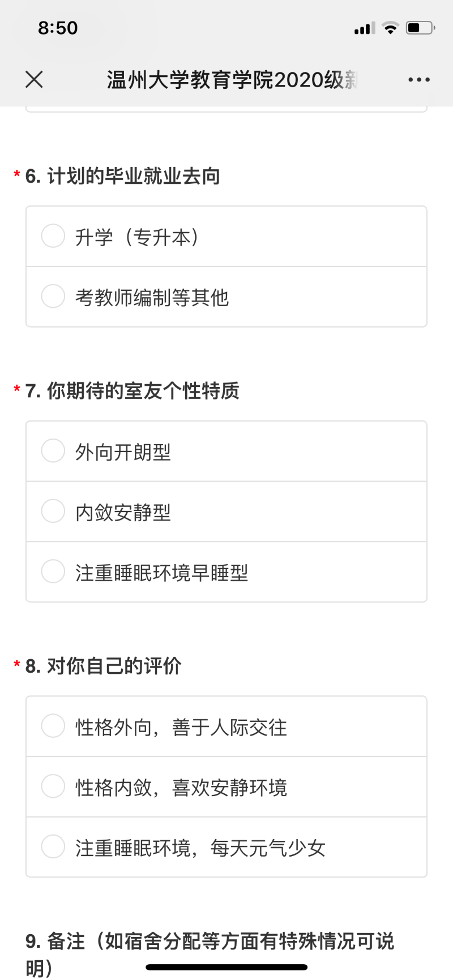Select 注重睡眠环境早睡型 option
The height and width of the screenshot is (980, 453).
(x=53, y=571)
